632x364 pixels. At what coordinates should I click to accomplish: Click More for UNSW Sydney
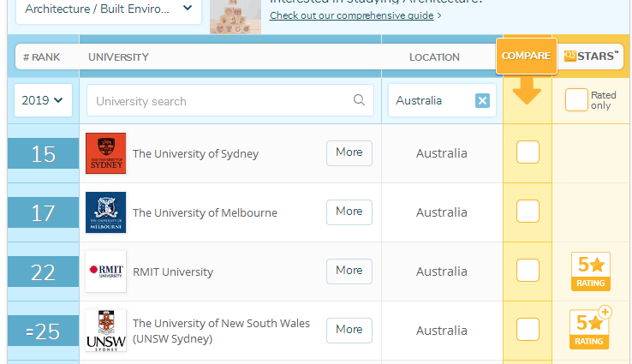349,330
